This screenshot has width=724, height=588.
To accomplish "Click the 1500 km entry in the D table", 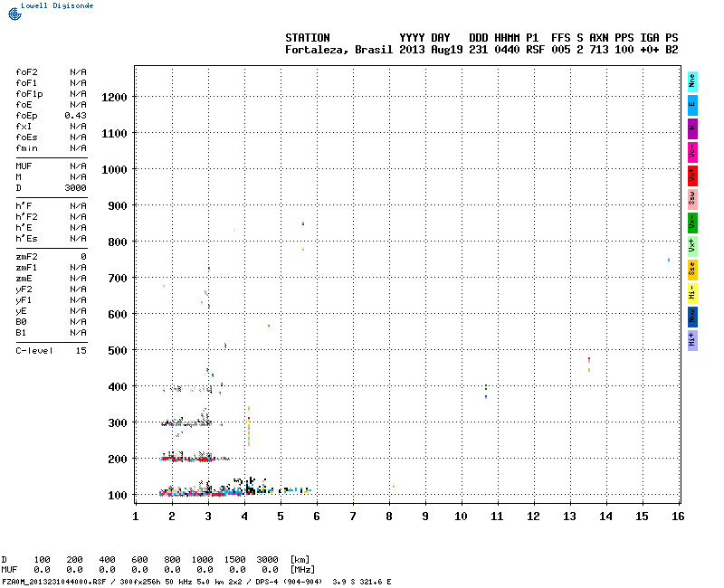I will point(234,560).
